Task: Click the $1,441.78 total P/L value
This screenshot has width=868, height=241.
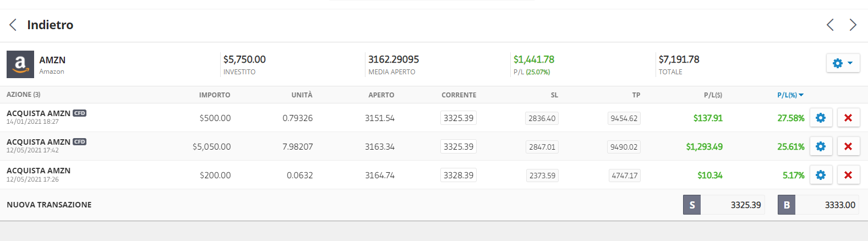Action: [534, 59]
